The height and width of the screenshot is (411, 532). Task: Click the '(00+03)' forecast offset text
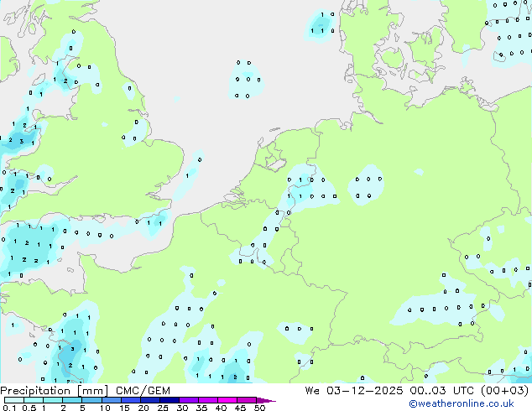click(x=505, y=391)
